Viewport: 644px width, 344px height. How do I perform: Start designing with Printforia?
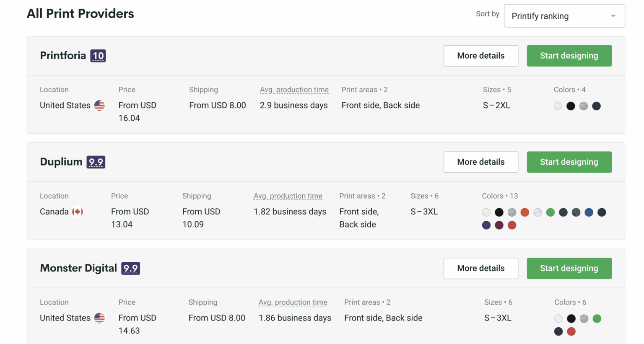point(569,56)
